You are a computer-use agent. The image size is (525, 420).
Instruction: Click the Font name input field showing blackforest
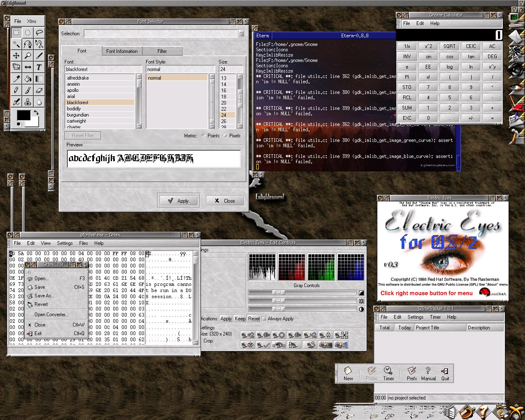[x=103, y=69]
